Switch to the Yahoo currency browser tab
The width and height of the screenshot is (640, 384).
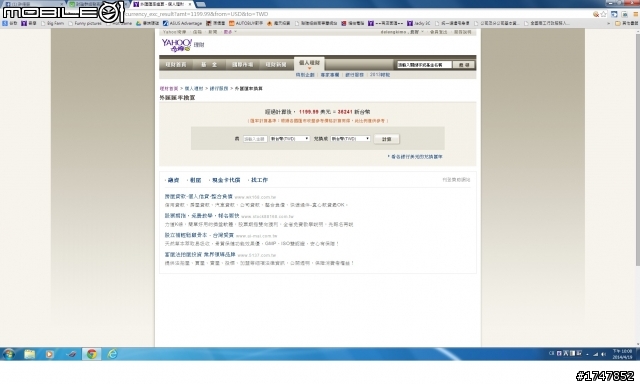(162, 4)
